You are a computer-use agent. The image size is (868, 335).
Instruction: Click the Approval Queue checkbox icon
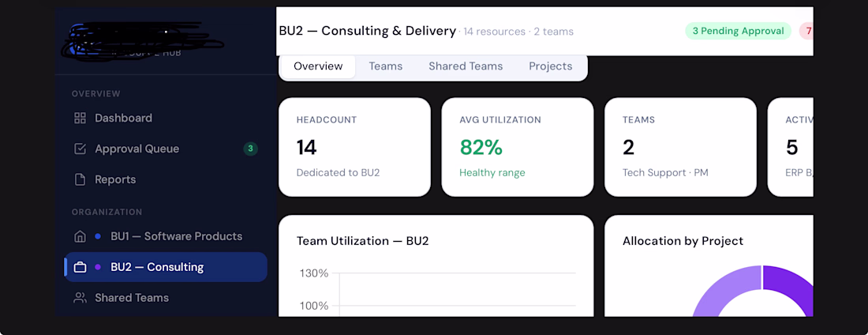click(80, 149)
